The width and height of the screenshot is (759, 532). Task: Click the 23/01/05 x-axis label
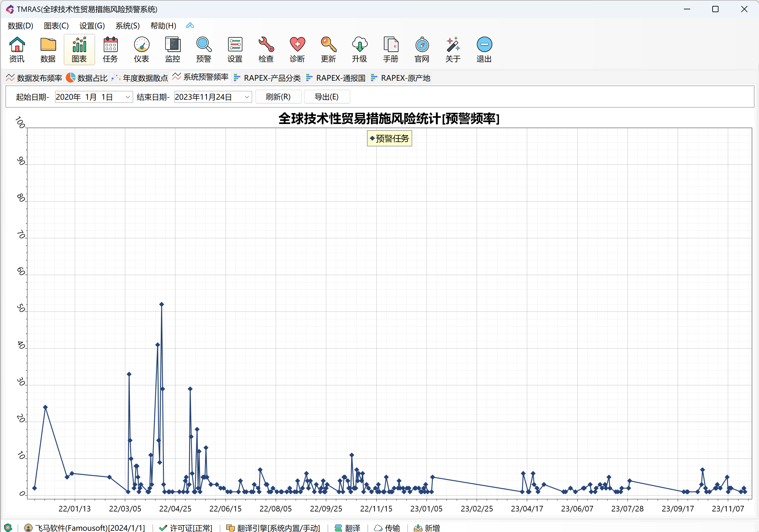(427, 509)
